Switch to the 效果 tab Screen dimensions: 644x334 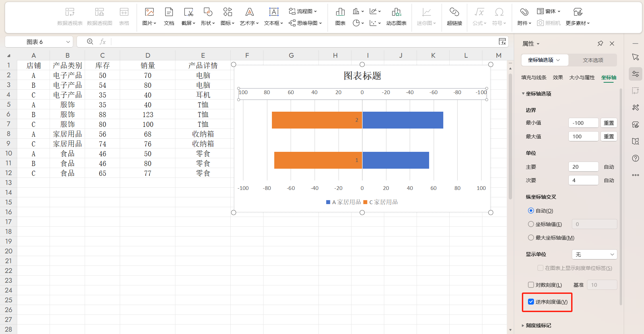pyautogui.click(x=558, y=77)
